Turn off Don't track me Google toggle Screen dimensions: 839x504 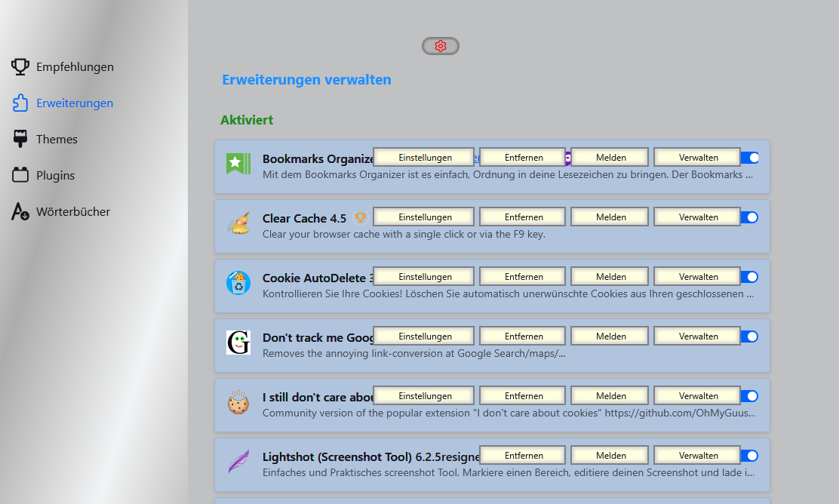click(750, 337)
